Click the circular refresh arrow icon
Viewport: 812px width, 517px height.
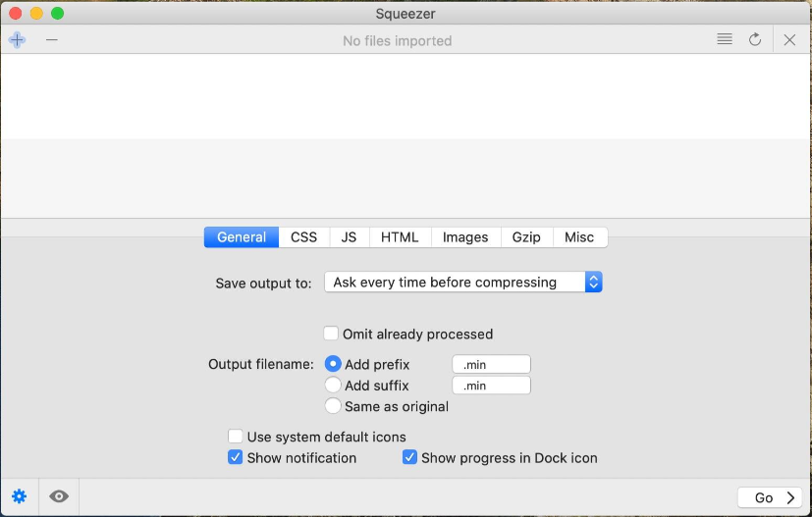point(755,39)
